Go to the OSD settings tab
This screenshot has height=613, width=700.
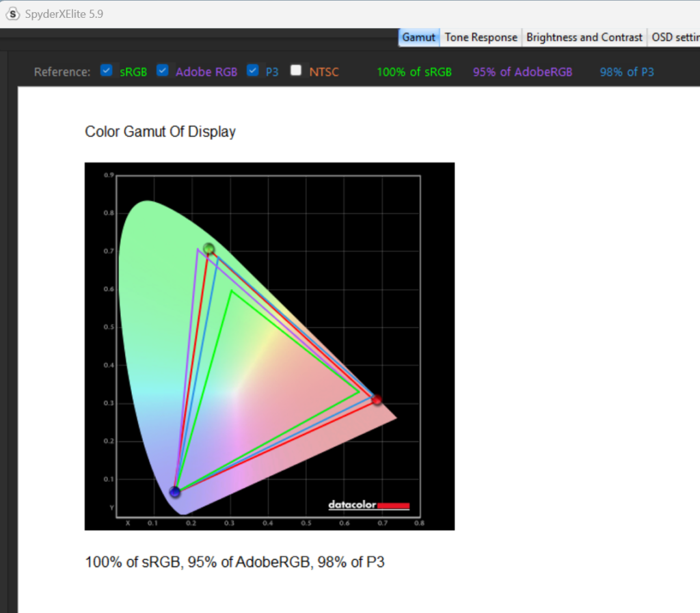pyautogui.click(x=675, y=38)
